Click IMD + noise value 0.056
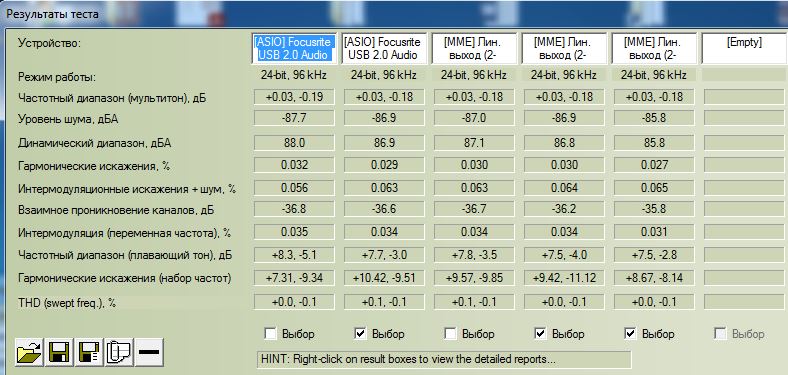The width and height of the screenshot is (788, 375). [294, 188]
